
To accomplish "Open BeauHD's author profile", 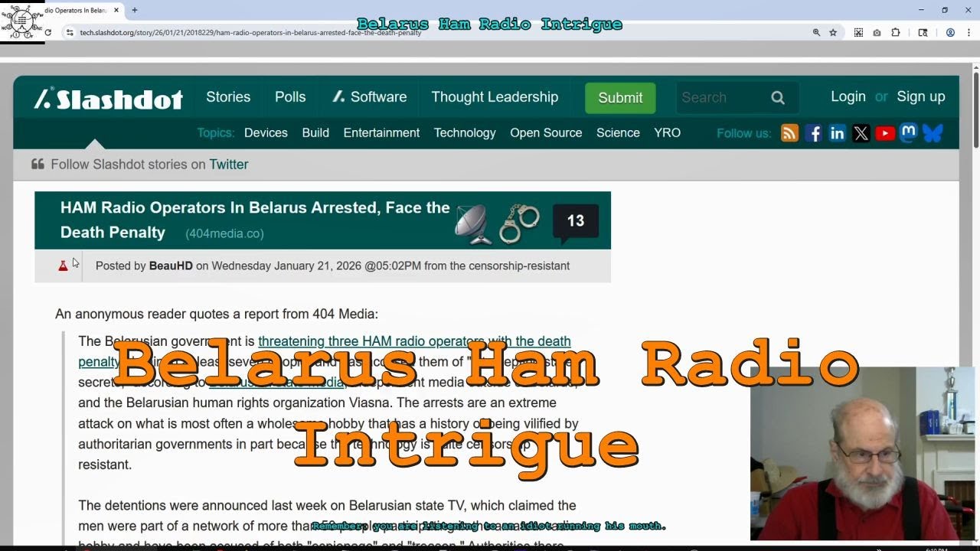I will [x=171, y=266].
